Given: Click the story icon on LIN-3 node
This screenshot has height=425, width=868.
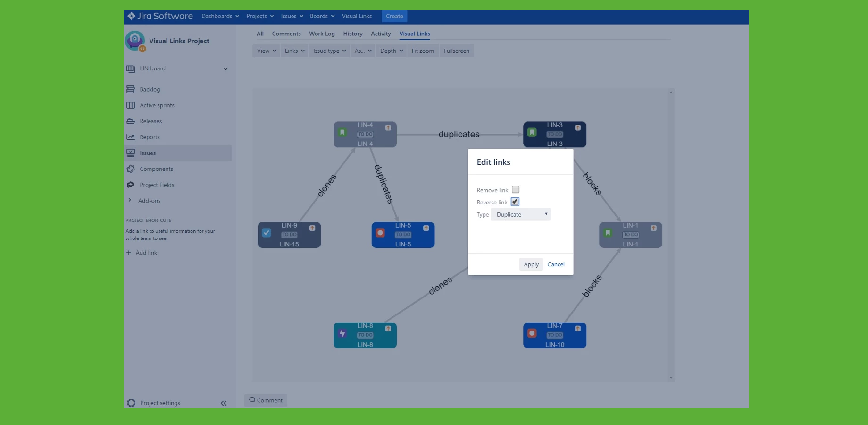Looking at the screenshot, I should tap(532, 133).
